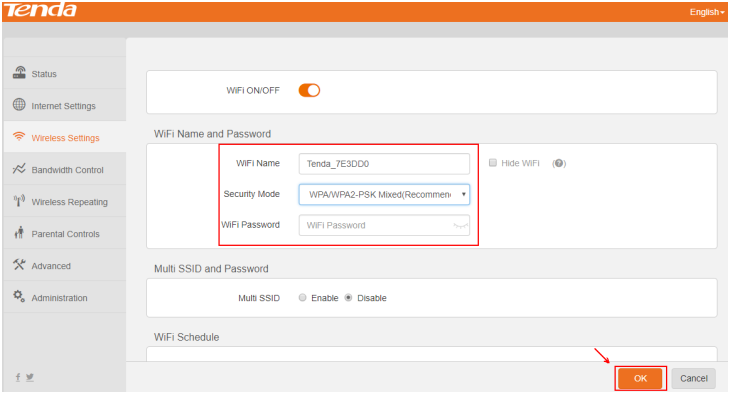
Task: Click the Wireless Repeating antenna icon
Action: click(x=19, y=201)
